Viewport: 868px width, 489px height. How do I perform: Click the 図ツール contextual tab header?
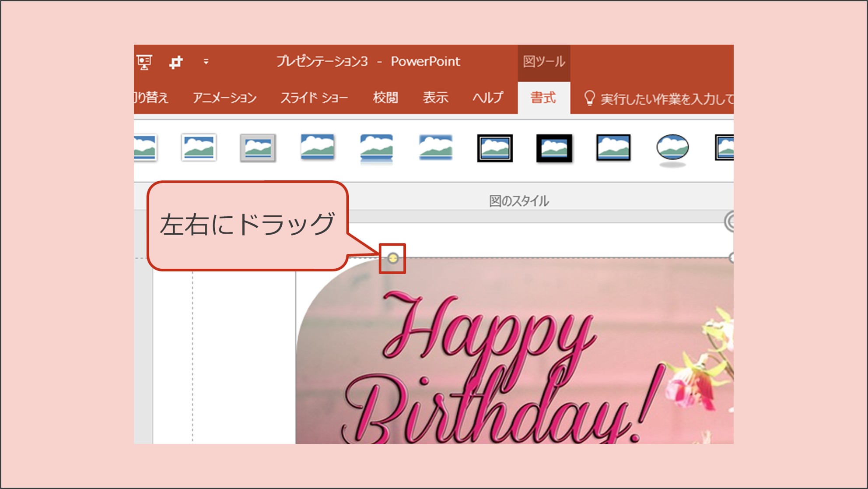544,62
